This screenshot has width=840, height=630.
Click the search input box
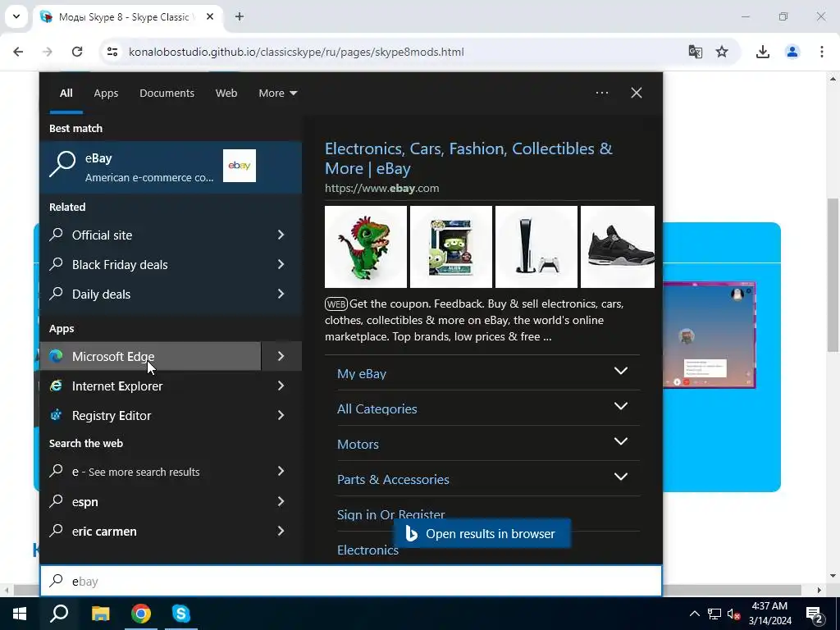[x=351, y=581]
